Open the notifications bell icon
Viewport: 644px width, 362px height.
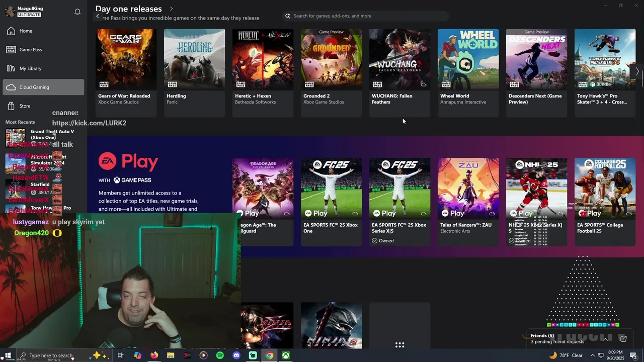coord(77,12)
